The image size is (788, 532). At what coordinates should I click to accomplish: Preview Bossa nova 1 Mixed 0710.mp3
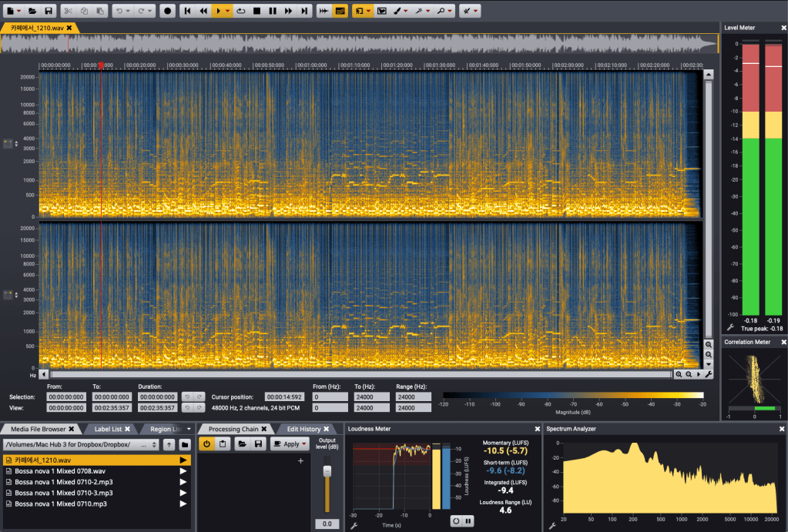[x=183, y=504]
